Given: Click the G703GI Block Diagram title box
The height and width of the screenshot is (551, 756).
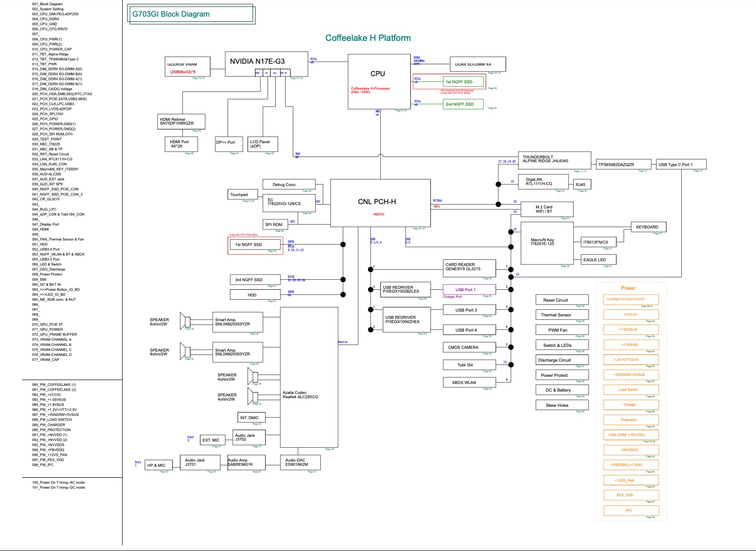Looking at the screenshot, I should (x=192, y=14).
